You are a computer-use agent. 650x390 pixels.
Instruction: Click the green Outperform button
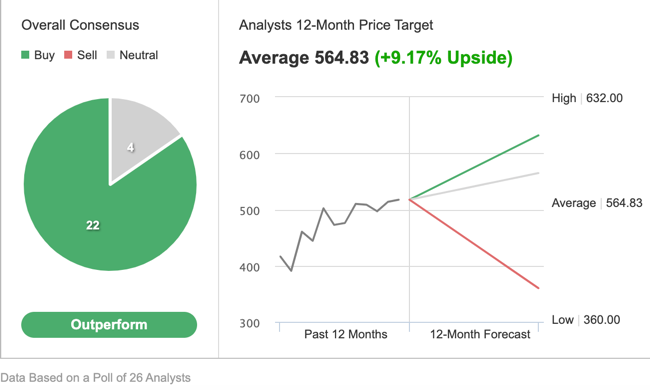point(109,325)
